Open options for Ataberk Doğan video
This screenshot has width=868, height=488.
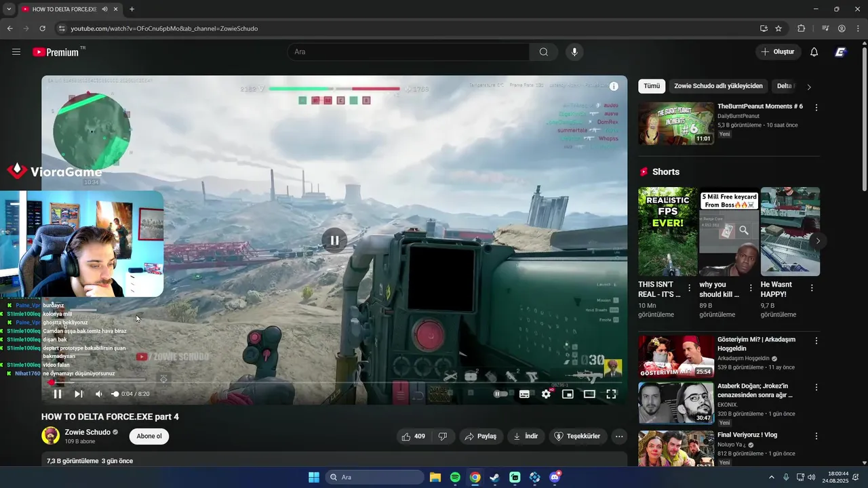pos(816,388)
